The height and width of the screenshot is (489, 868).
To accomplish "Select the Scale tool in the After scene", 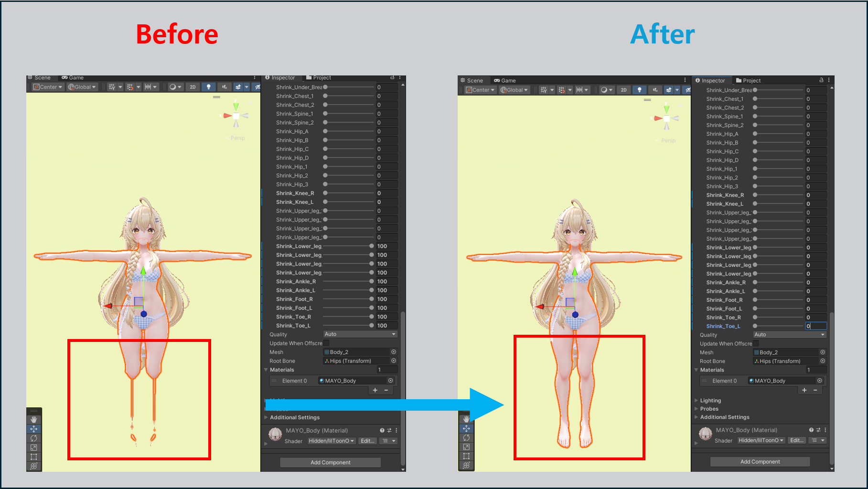I will tap(466, 447).
